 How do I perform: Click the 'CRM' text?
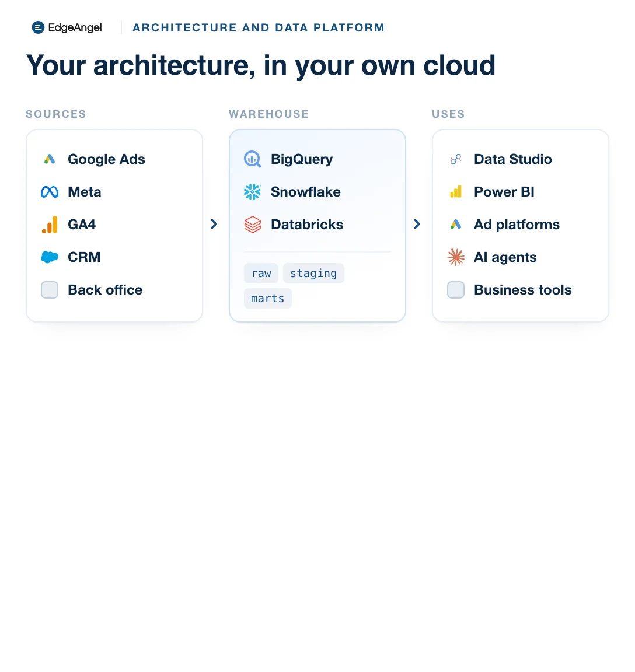(84, 257)
